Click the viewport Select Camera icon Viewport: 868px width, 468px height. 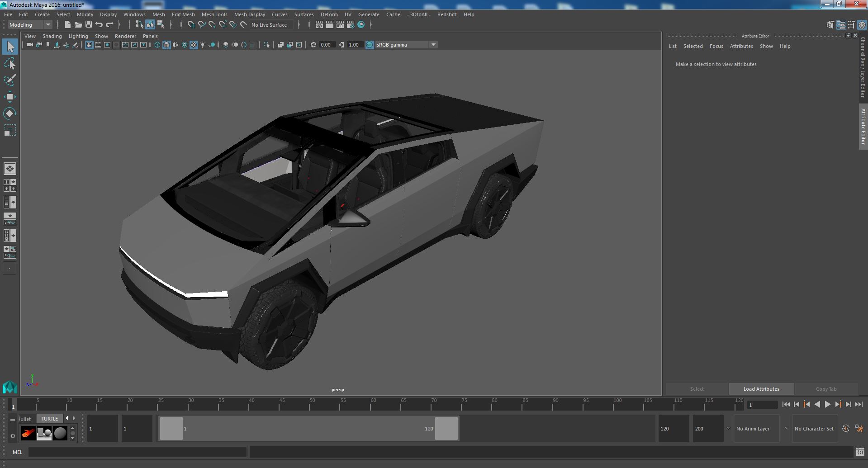(x=29, y=45)
